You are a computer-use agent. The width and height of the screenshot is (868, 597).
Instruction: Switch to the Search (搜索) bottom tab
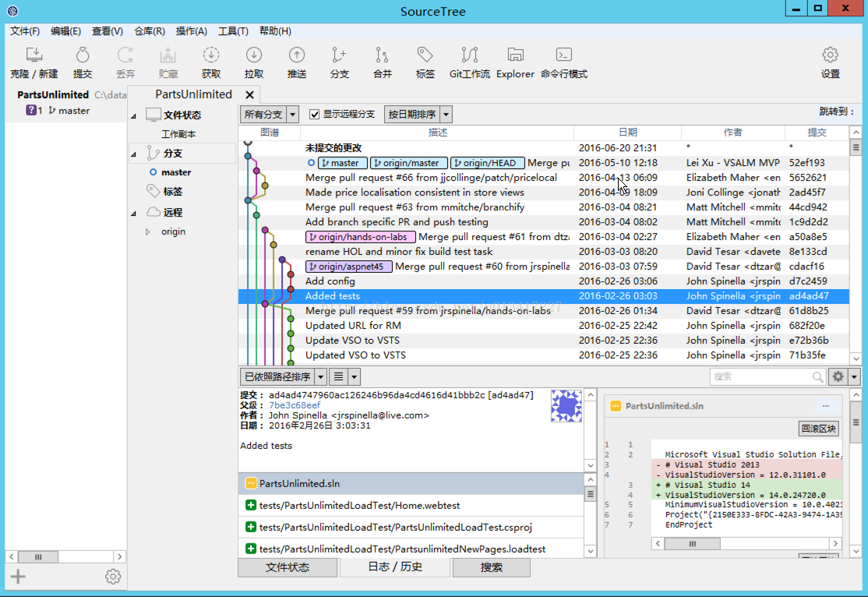[x=491, y=567]
